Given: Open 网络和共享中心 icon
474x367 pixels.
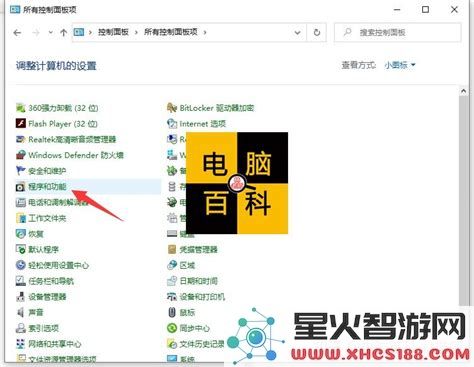Looking at the screenshot, I should coord(21,344).
